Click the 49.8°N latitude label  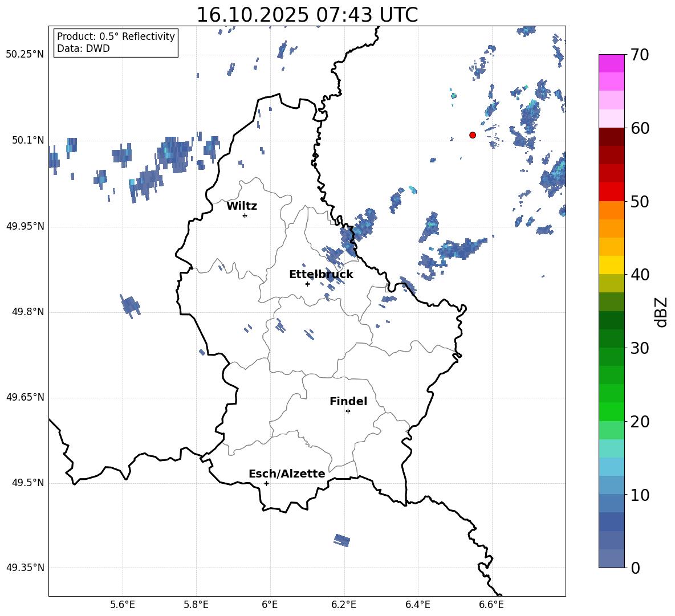point(28,312)
